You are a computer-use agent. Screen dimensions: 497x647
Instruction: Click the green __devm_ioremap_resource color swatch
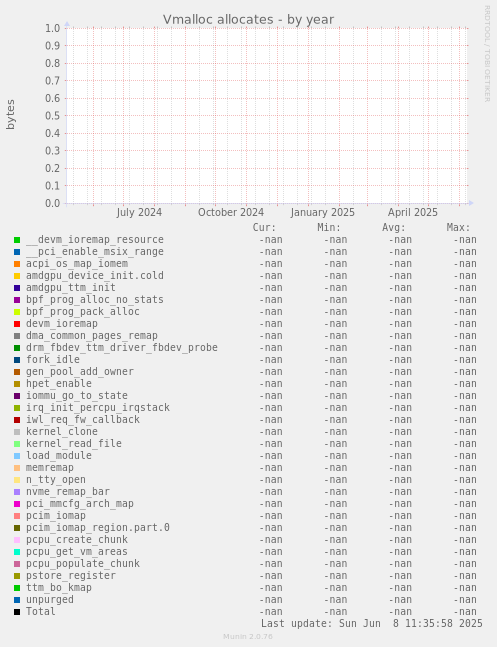click(17, 240)
